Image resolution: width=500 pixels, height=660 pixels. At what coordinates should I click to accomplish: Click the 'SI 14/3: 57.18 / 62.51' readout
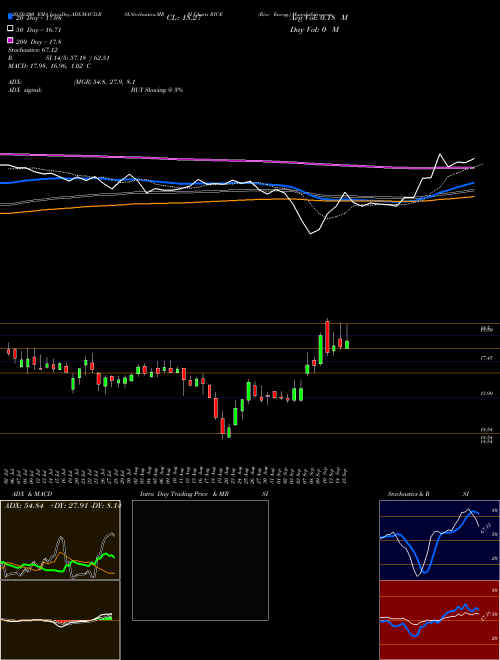pyautogui.click(x=78, y=58)
